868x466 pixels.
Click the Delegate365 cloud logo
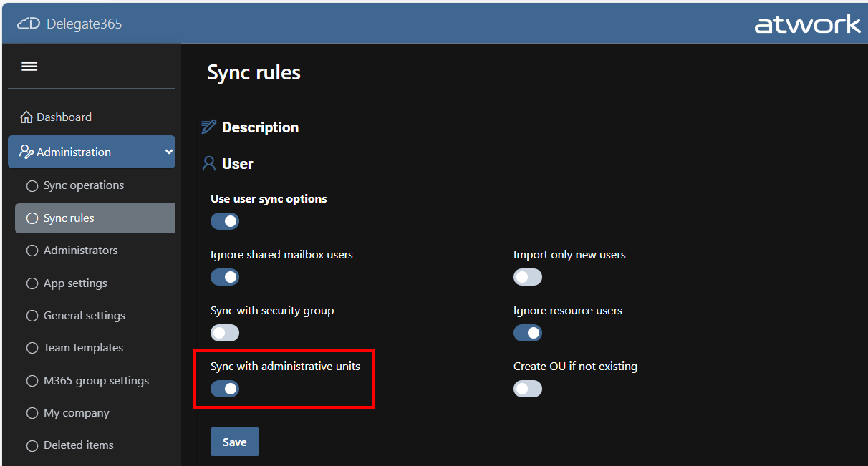27,23
